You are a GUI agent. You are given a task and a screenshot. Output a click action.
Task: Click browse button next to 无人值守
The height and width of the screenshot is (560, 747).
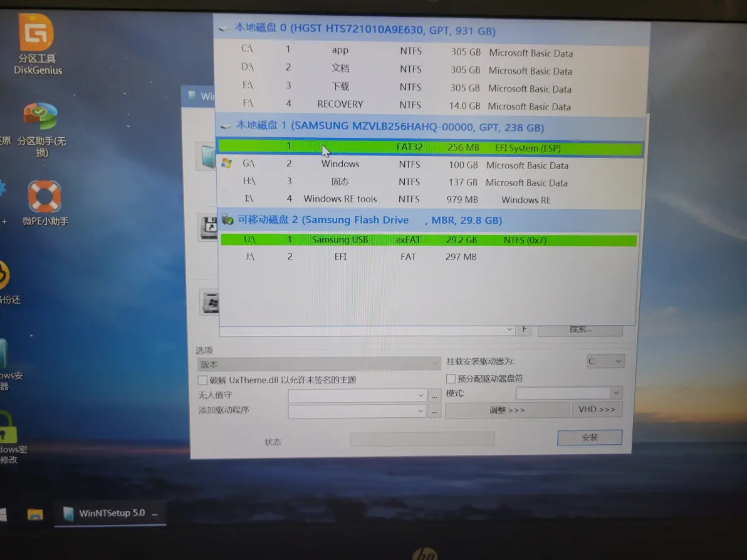tap(434, 395)
